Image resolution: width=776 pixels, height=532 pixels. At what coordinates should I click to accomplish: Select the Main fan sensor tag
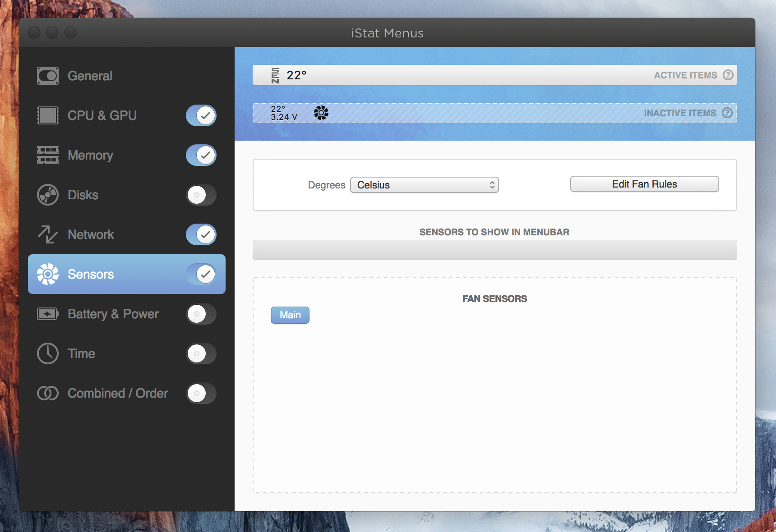point(290,315)
